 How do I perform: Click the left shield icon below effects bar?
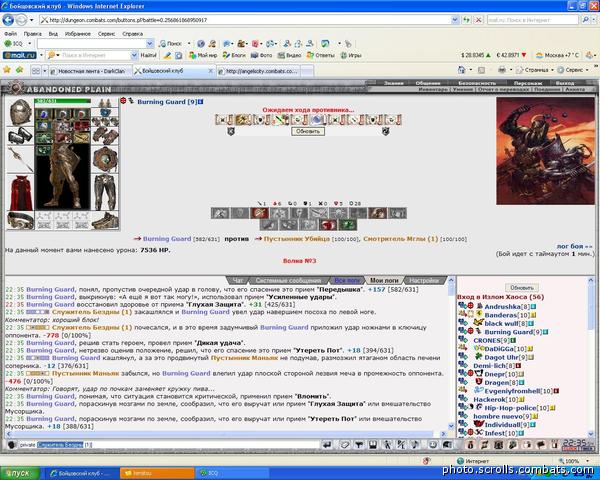pyautogui.click(x=231, y=131)
